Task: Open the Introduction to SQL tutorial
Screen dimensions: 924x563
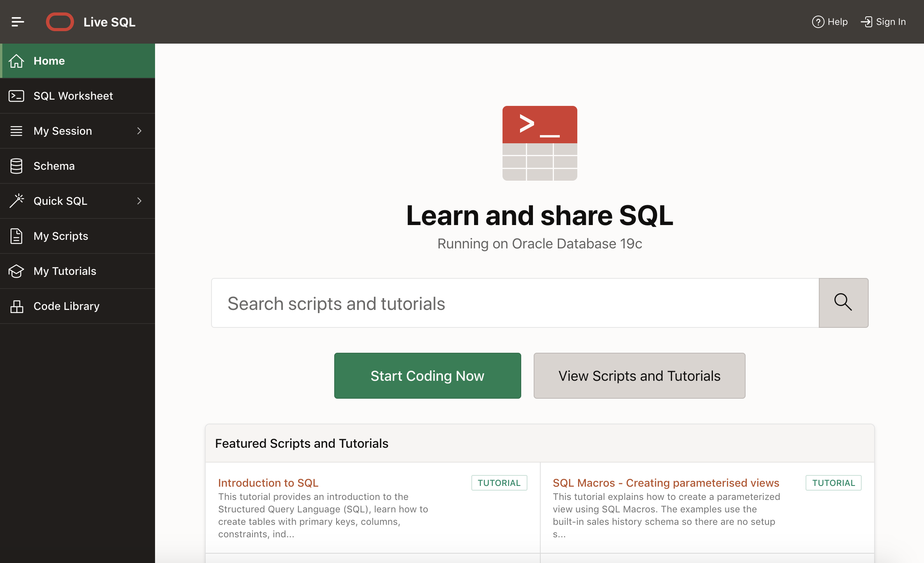Action: [x=268, y=482]
